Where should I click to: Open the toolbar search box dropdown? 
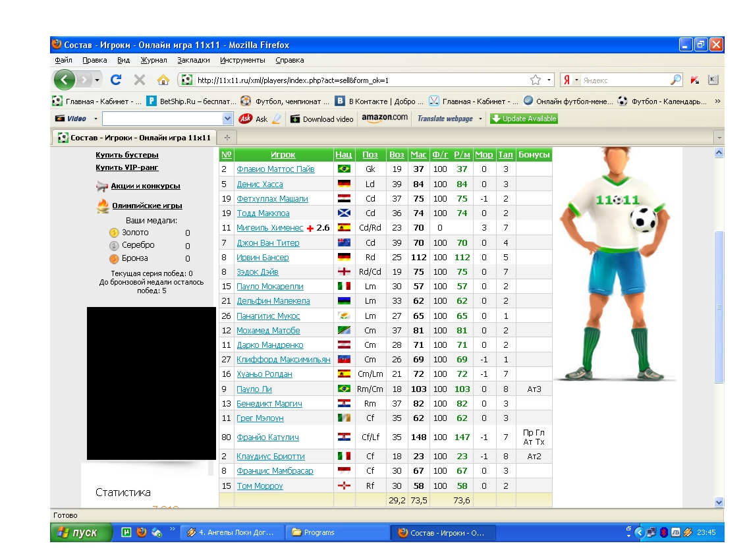coord(228,119)
